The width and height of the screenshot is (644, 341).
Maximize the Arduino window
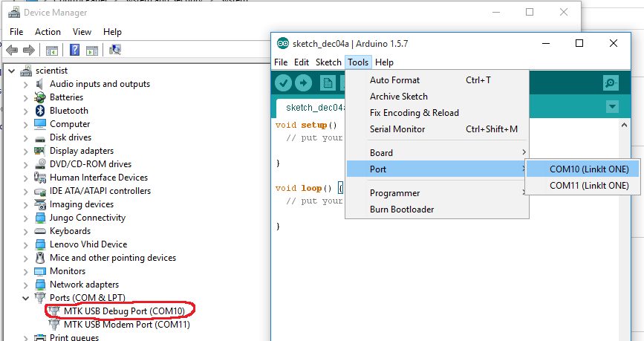click(579, 43)
